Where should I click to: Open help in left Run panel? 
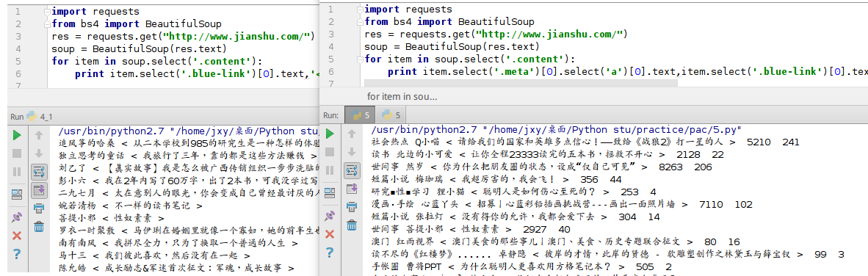pos(17,254)
